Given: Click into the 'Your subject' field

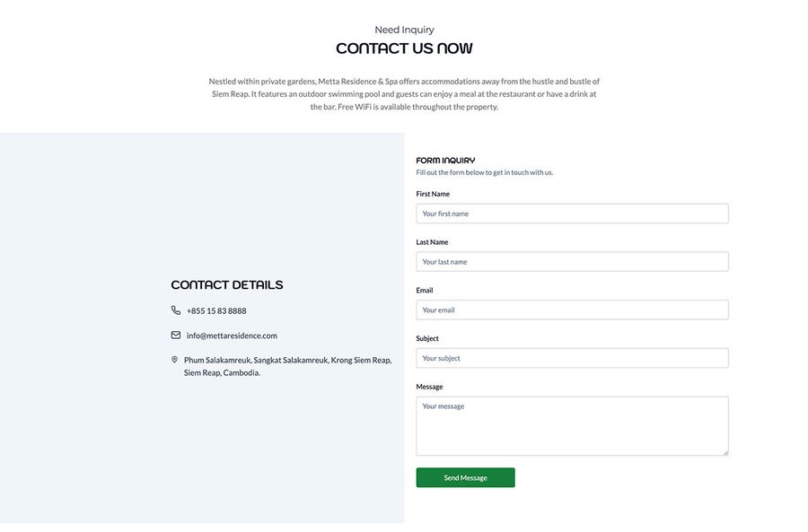Looking at the screenshot, I should (572, 358).
